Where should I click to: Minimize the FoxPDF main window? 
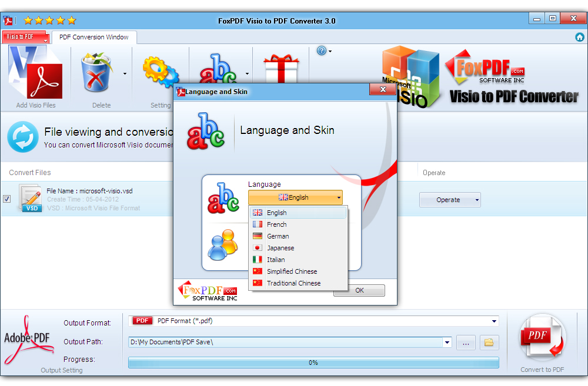(537, 18)
